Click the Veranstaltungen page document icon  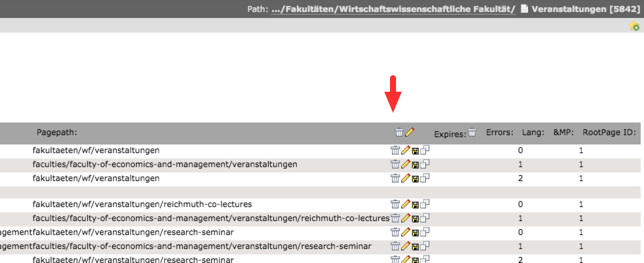(524, 9)
